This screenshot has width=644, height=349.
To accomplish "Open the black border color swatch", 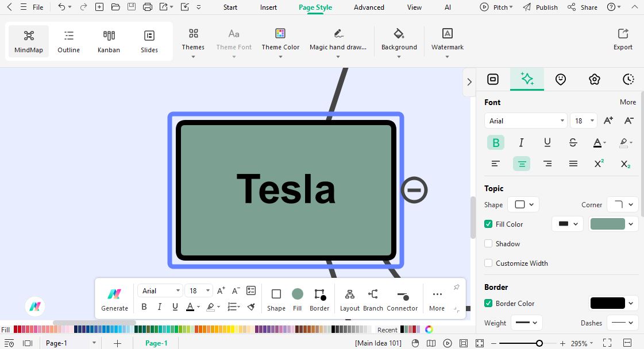I will (612, 304).
